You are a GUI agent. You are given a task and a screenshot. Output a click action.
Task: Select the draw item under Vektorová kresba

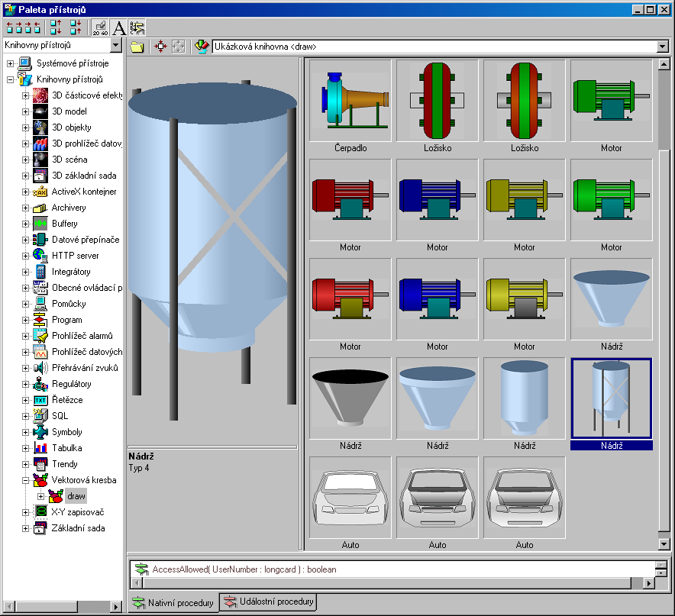coord(76,496)
